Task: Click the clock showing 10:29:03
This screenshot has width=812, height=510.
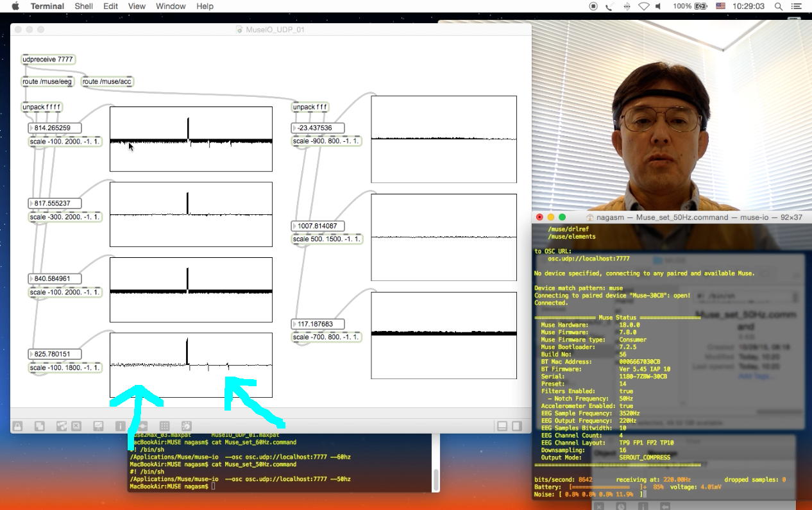Action: tap(749, 6)
